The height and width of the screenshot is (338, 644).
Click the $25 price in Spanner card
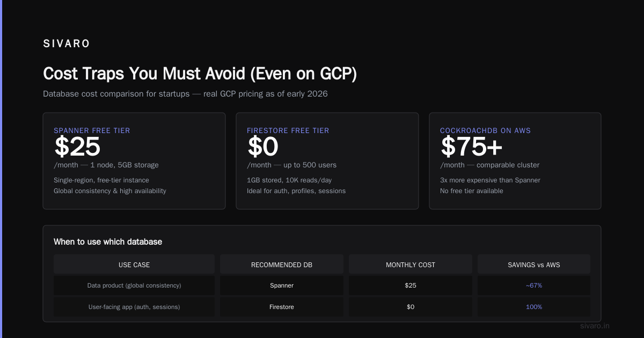click(x=77, y=147)
